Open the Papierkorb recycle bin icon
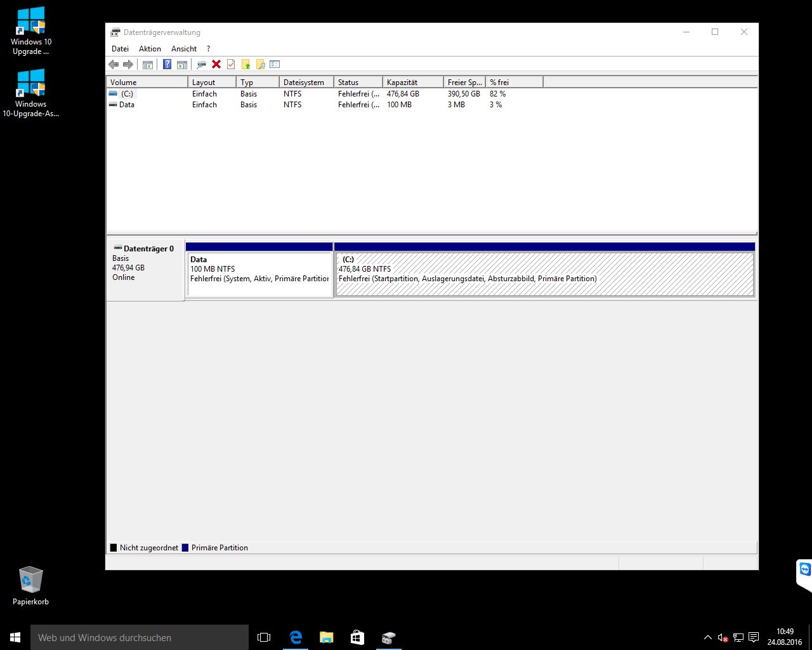This screenshot has height=650, width=812. [30, 586]
